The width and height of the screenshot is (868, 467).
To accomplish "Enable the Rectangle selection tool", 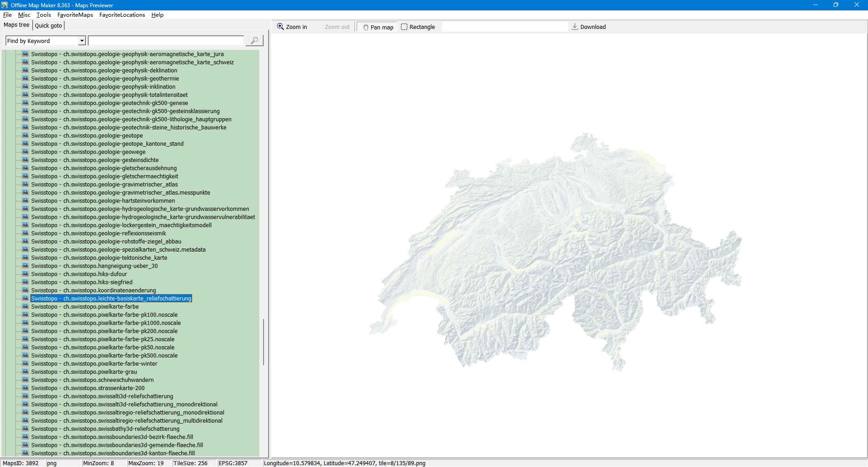I will pyautogui.click(x=418, y=27).
